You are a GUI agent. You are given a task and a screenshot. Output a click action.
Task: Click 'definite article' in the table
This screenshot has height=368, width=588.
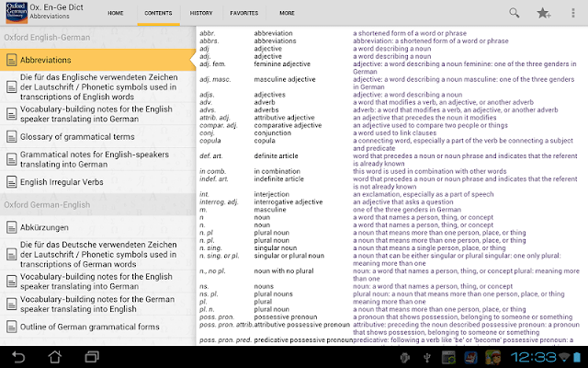(276, 155)
